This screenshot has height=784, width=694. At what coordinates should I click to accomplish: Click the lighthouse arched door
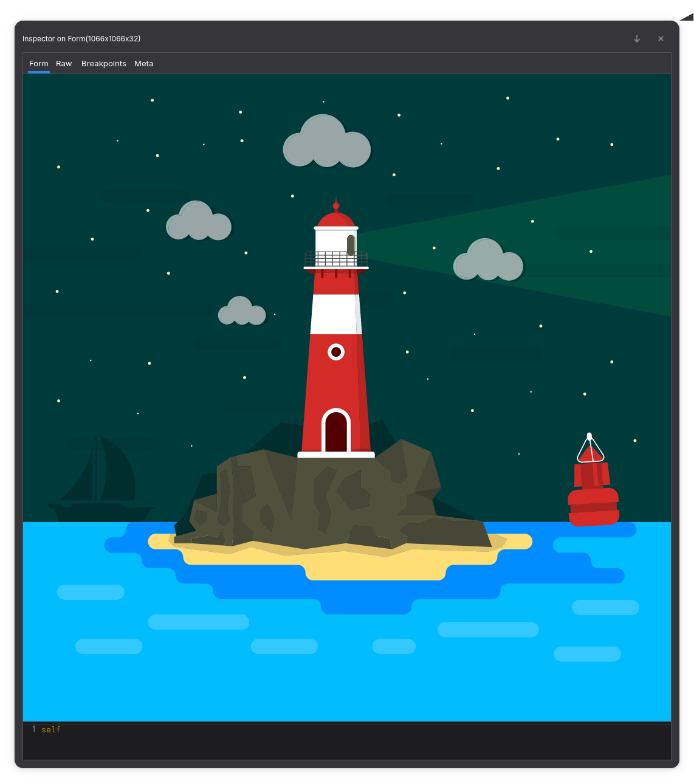click(336, 432)
